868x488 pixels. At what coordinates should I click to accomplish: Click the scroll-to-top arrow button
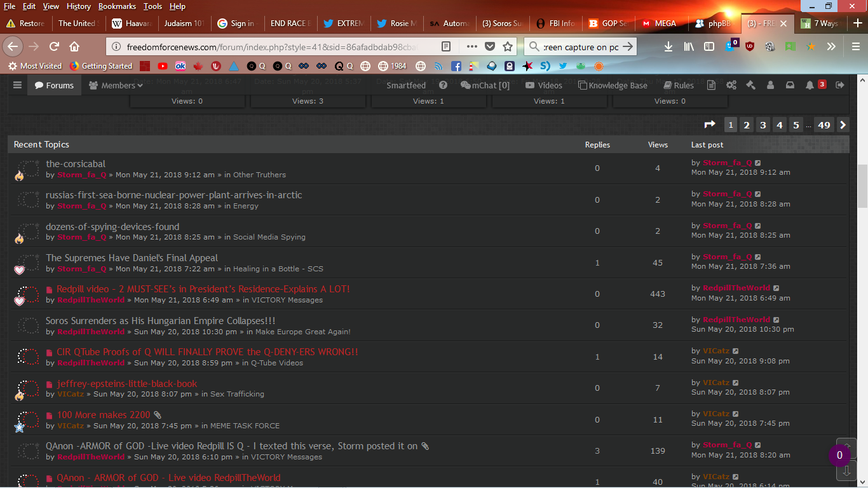point(846,447)
